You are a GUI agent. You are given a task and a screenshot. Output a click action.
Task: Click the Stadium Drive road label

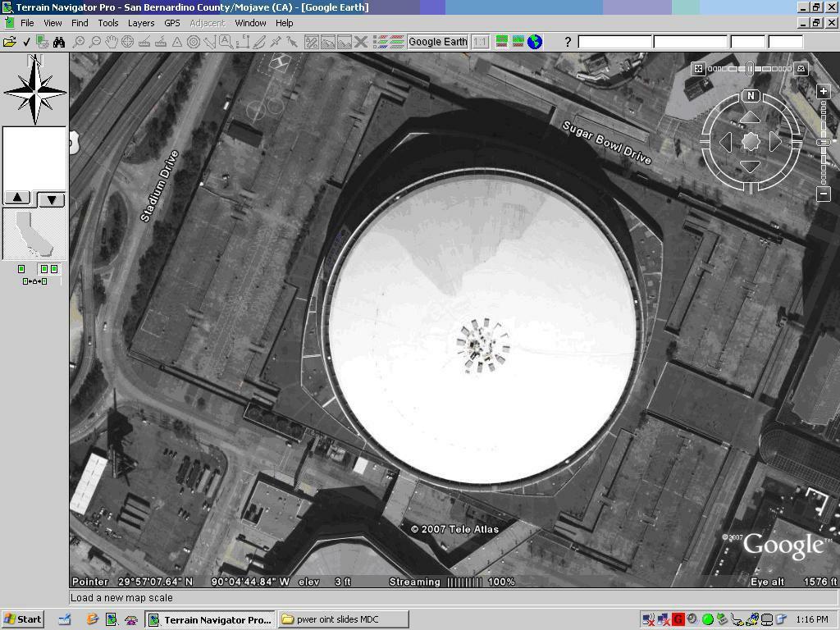click(159, 186)
